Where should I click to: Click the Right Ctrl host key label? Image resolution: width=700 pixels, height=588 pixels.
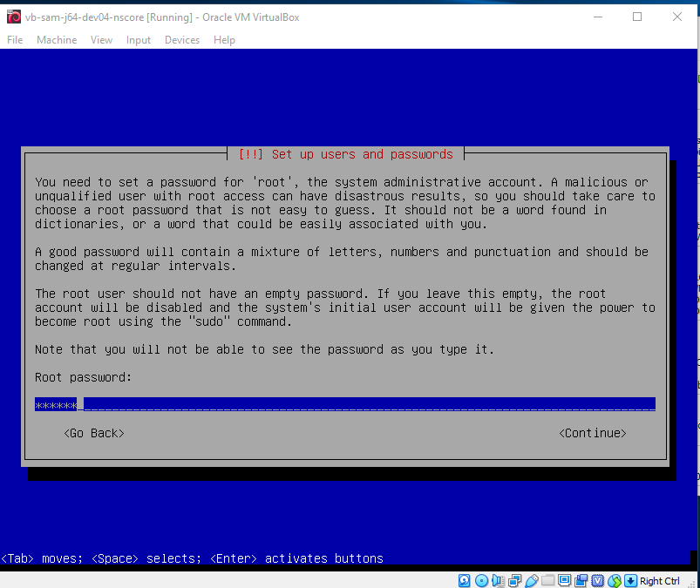pyautogui.click(x=659, y=581)
